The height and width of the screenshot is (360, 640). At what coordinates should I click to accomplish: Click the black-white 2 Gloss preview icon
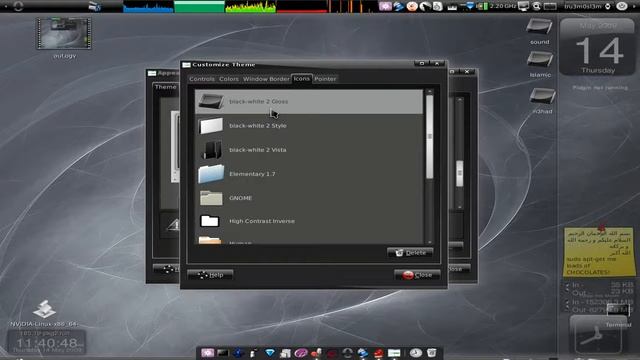[x=211, y=101]
